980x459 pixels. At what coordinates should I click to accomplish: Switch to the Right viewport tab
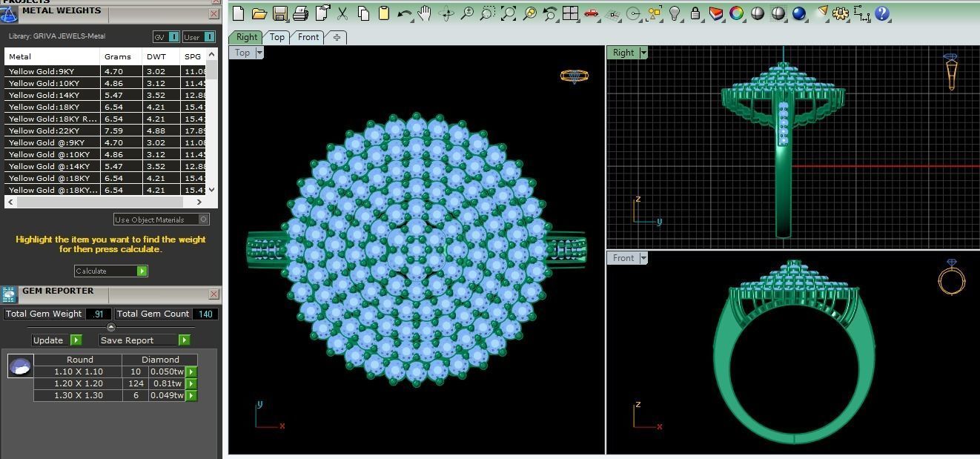tap(247, 37)
